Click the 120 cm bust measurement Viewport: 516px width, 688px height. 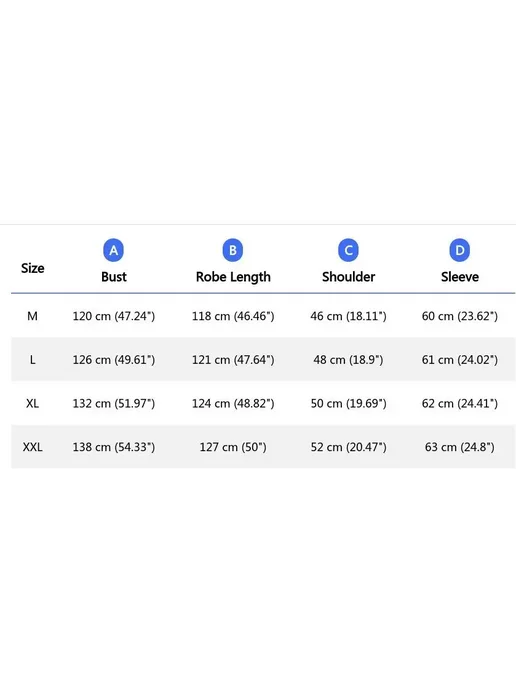tap(114, 316)
